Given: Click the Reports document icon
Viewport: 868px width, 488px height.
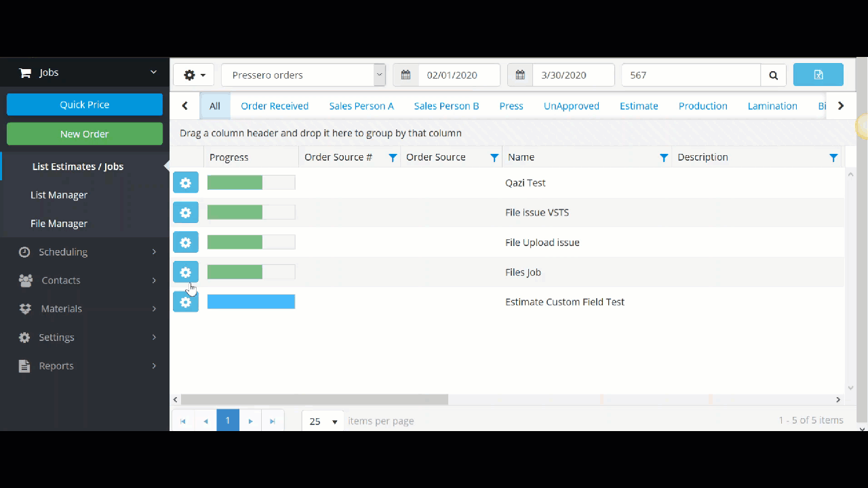Looking at the screenshot, I should [x=24, y=366].
